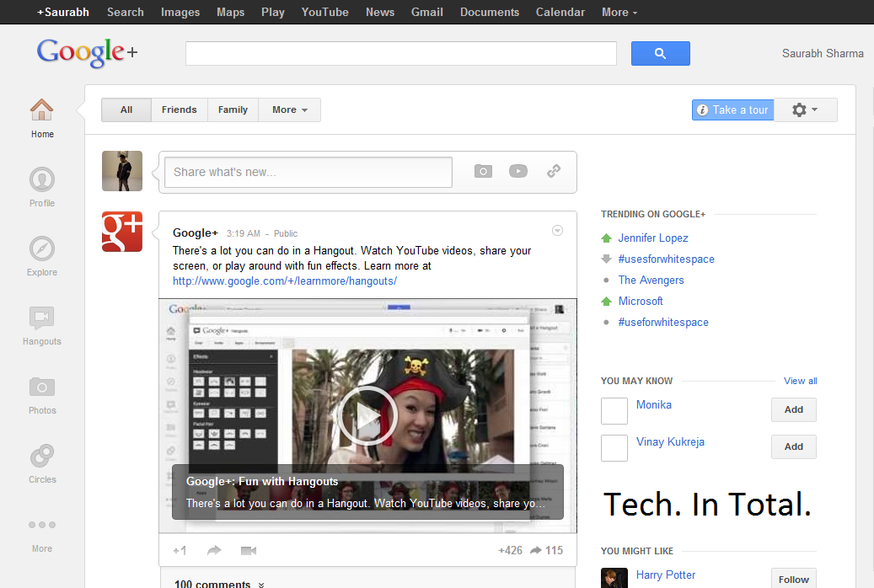Open the post options circle arrow menu

[557, 231]
